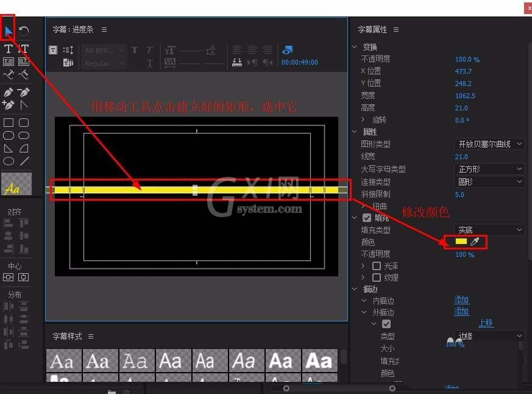This screenshot has width=532, height=394.
Task: Select the Rectangle shape tool
Action: click(8, 123)
